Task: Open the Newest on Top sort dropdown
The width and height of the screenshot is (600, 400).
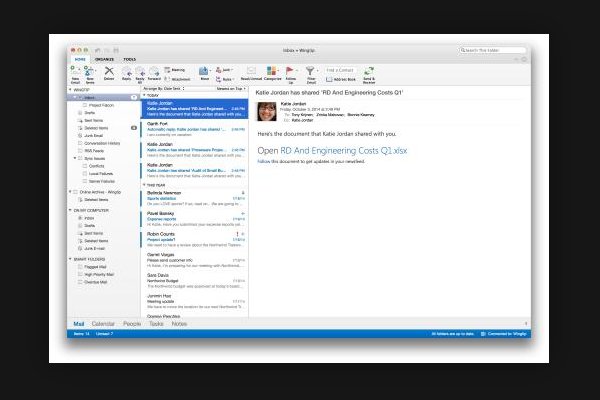Action: tap(231, 88)
